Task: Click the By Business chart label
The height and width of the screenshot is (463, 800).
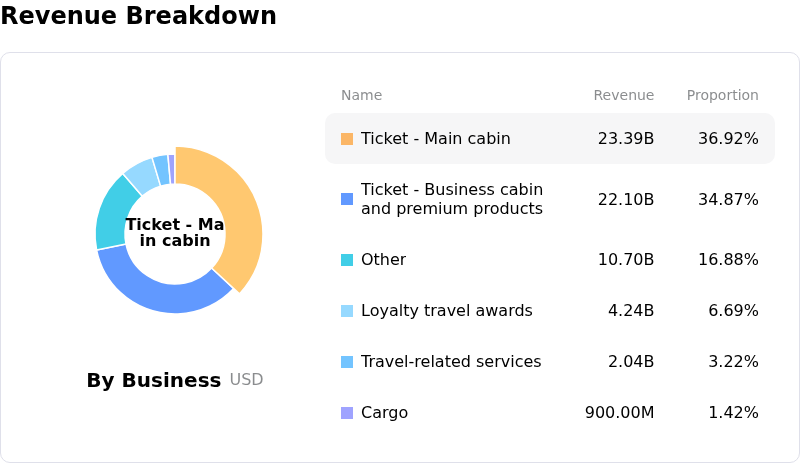Action: click(x=153, y=380)
